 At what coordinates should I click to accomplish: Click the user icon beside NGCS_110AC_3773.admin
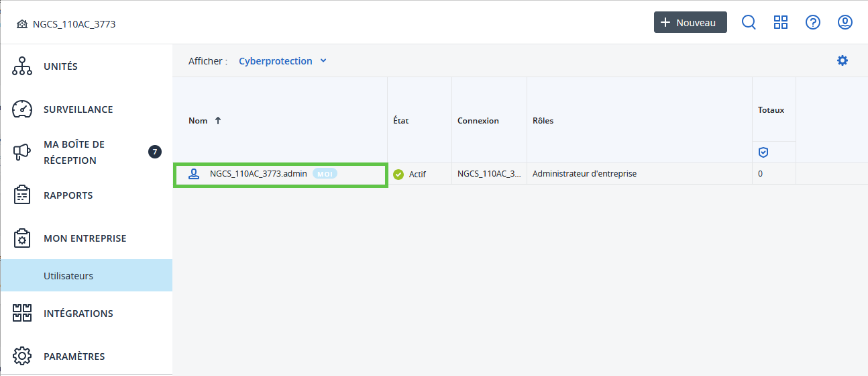pos(194,174)
